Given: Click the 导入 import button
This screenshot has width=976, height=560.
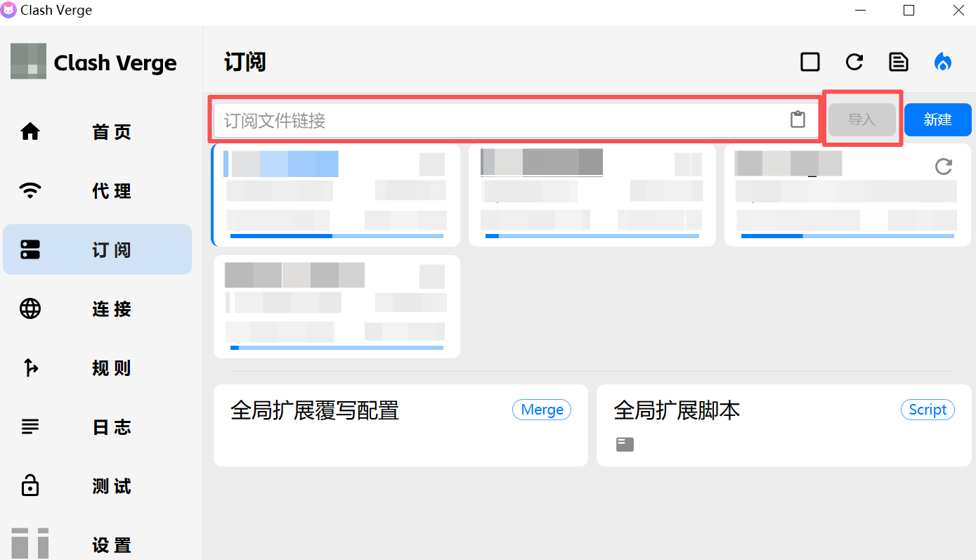Looking at the screenshot, I should [861, 119].
